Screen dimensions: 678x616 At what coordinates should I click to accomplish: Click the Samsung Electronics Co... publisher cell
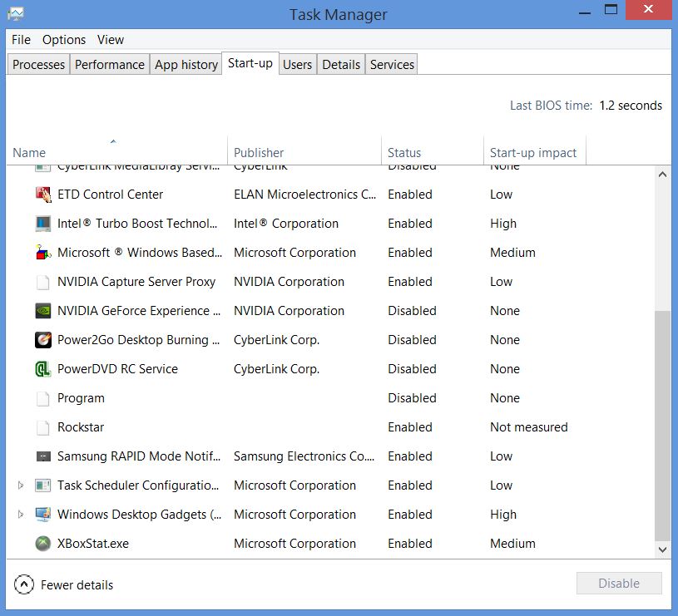[304, 456]
